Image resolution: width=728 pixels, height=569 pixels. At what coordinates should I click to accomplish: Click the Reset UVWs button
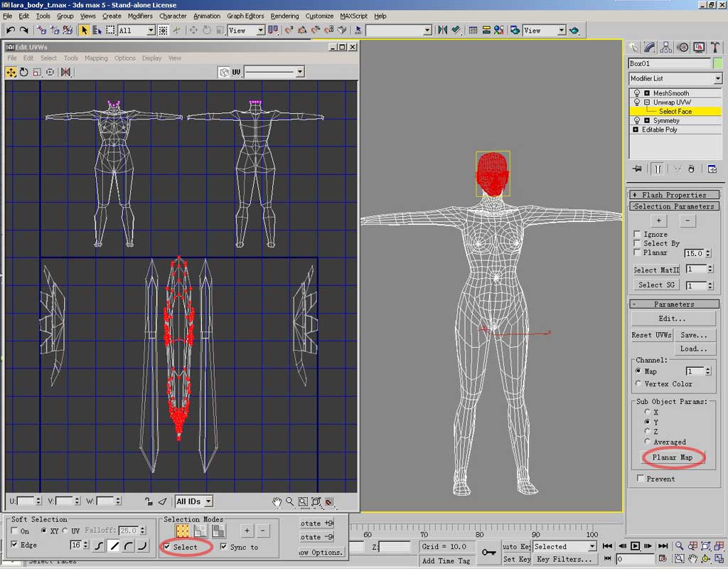tap(651, 335)
